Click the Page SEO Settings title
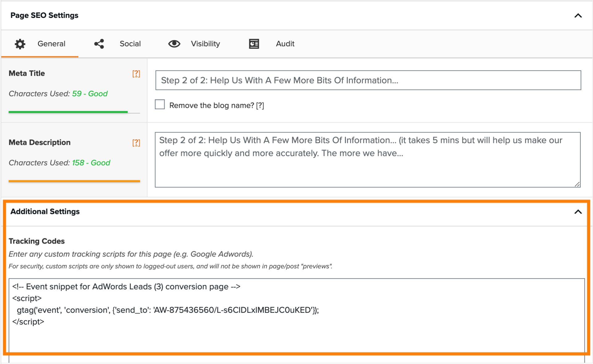Screen dimensions: 593x364 click(44, 15)
